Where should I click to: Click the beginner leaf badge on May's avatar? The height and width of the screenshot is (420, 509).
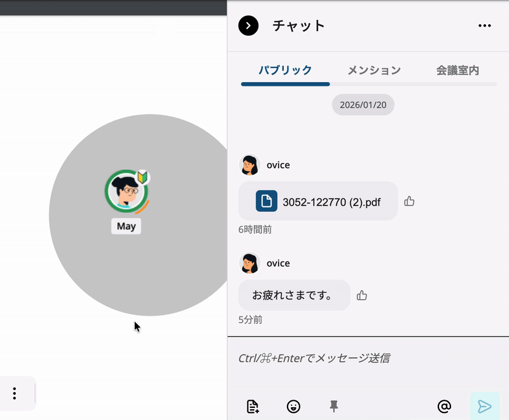141,178
